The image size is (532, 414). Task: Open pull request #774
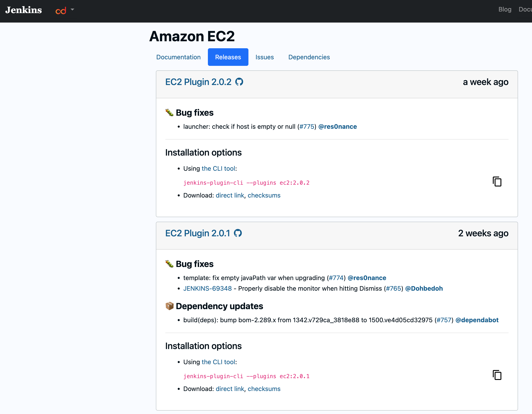[x=336, y=278]
